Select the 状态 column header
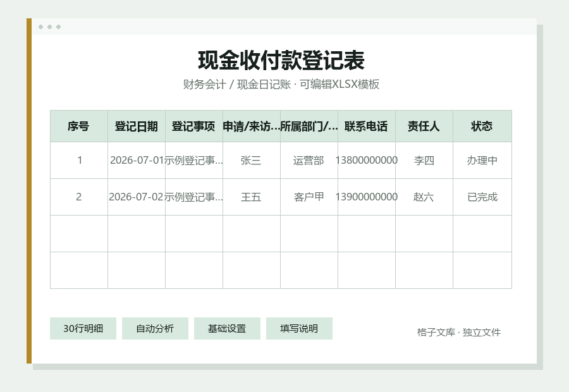 pos(482,126)
